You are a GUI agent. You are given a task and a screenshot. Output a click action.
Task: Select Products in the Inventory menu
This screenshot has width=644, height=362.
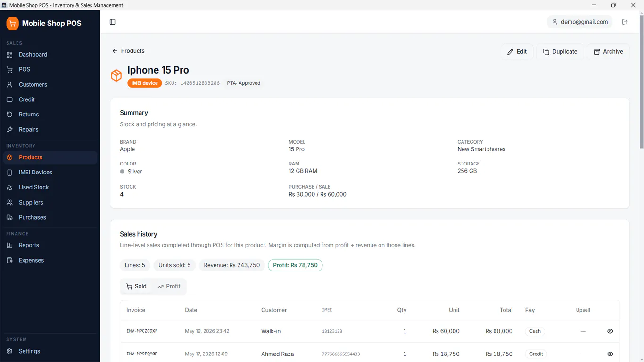50,157
